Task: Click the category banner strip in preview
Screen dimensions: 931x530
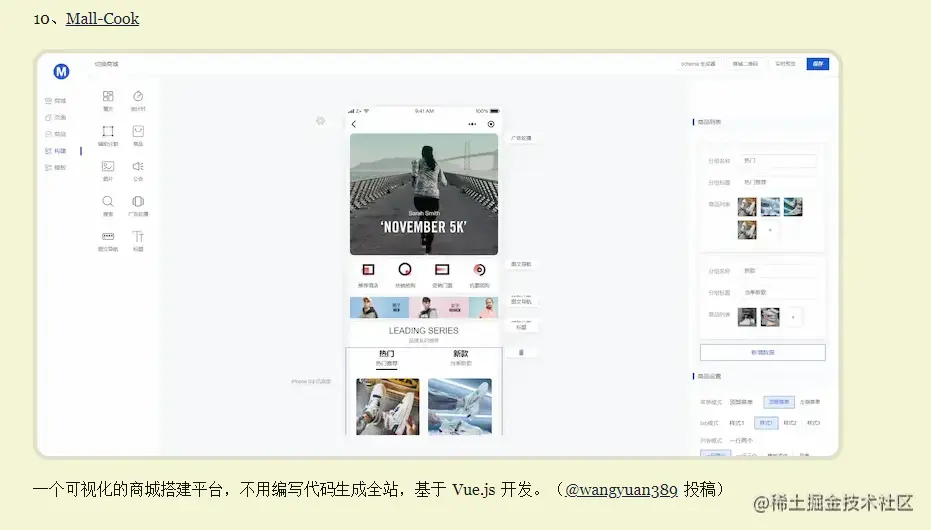Action: (424, 308)
